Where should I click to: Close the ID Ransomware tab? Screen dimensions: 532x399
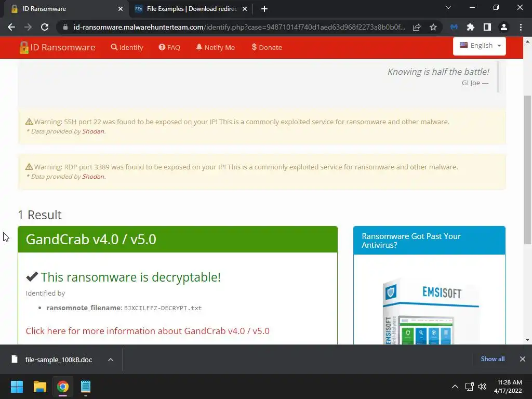(x=121, y=9)
